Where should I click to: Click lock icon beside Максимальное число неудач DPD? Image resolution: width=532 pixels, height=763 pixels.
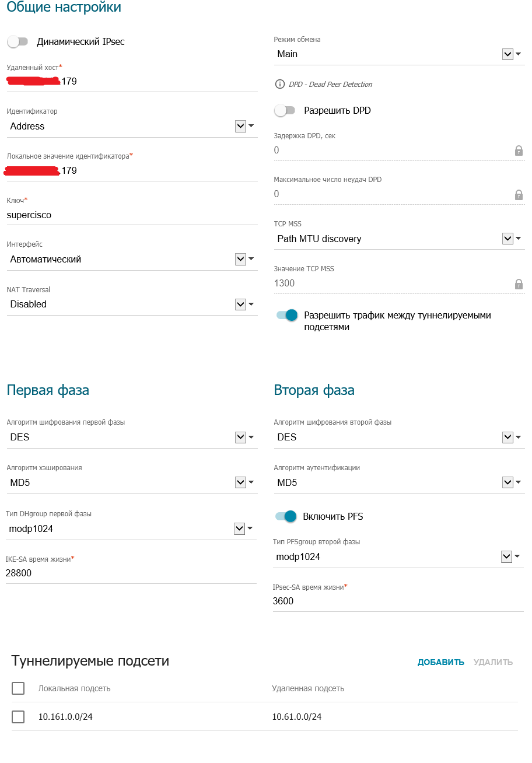(519, 195)
